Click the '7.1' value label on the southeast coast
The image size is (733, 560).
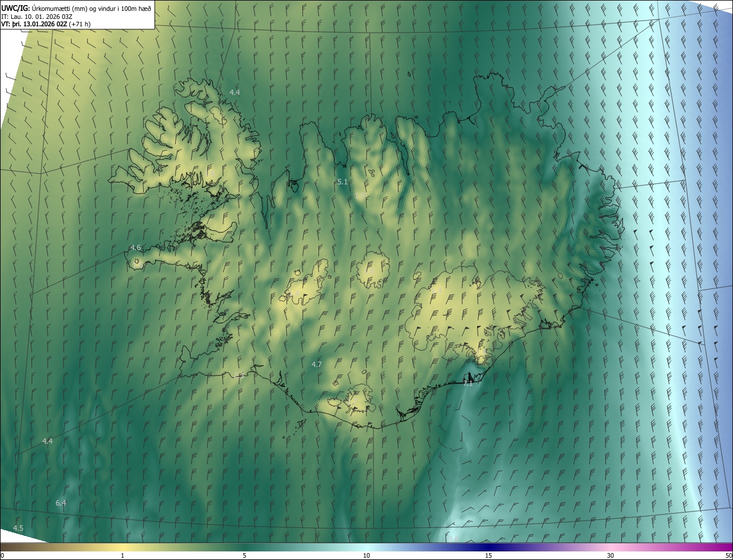(x=468, y=383)
